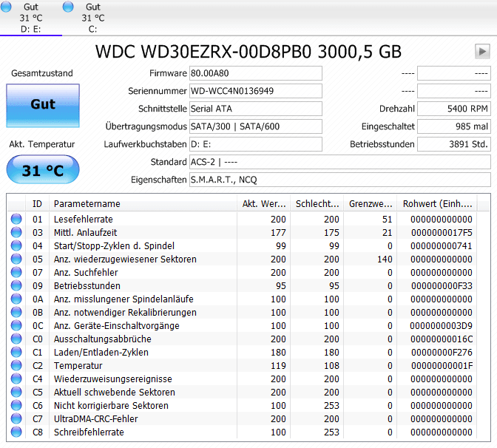Image resolution: width=497 pixels, height=448 pixels.
Task: Select Start/Stopp-Zyklen d. Spindel text
Action: (114, 246)
